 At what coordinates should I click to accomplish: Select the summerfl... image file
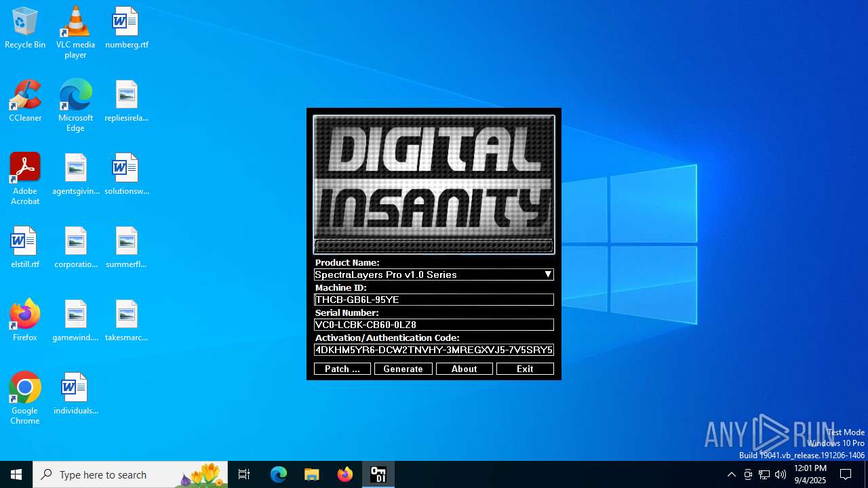tap(126, 248)
